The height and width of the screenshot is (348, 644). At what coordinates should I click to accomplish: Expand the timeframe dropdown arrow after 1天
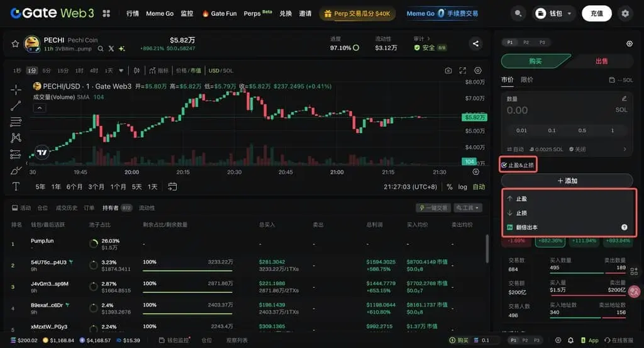121,70
